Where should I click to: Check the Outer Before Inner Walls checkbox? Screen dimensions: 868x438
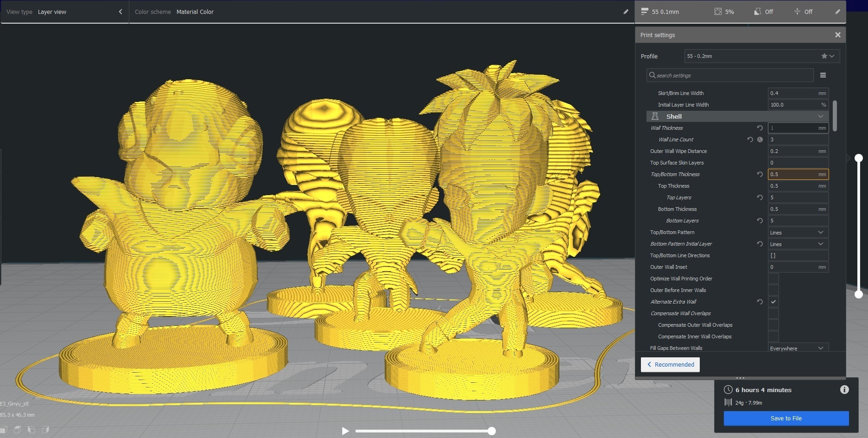pos(773,290)
